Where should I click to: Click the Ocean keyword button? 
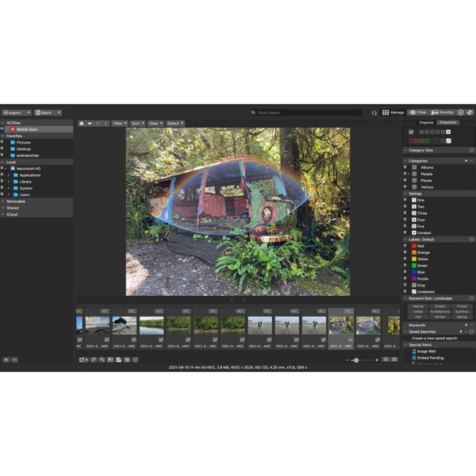440,306
